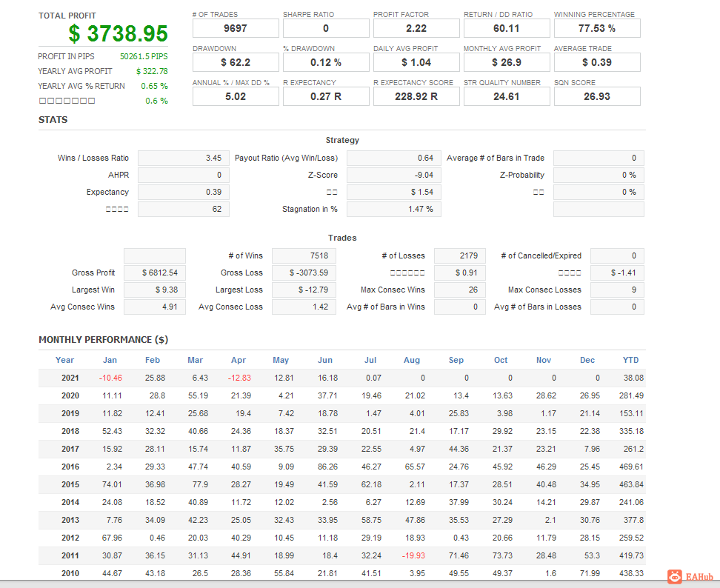Click the red -19.93 value for Aug 2011
The width and height of the screenshot is (720, 588).
tap(413, 556)
